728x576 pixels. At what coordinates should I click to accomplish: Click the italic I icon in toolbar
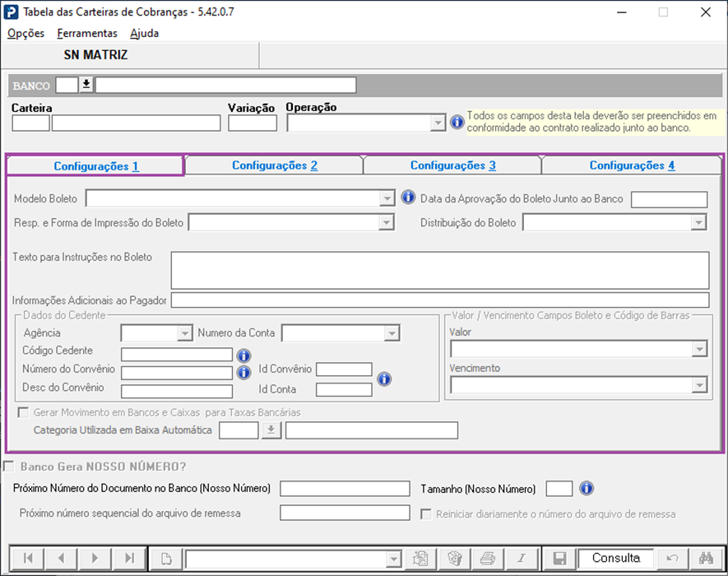tap(522, 558)
